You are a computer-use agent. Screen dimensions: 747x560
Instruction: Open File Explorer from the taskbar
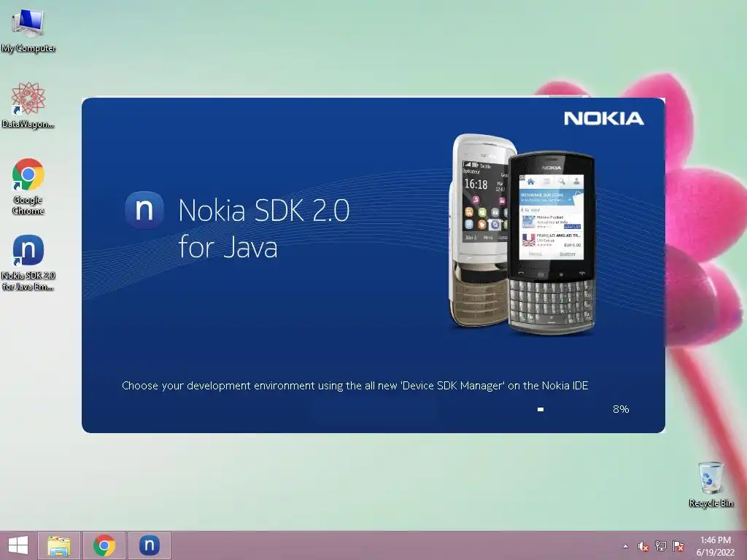coord(59,545)
